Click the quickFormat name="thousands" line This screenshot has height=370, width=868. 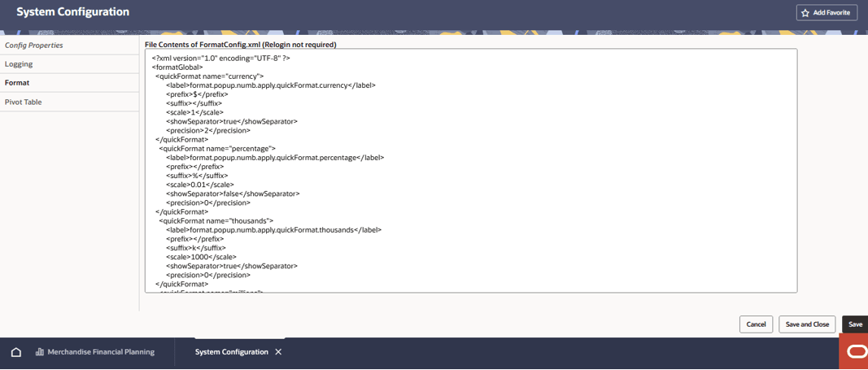coord(216,220)
